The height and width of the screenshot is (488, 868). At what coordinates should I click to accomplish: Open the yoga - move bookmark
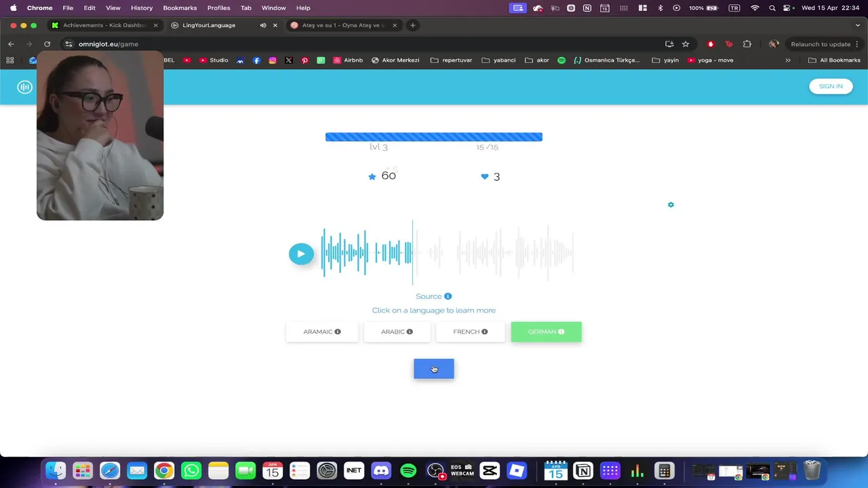(x=711, y=60)
